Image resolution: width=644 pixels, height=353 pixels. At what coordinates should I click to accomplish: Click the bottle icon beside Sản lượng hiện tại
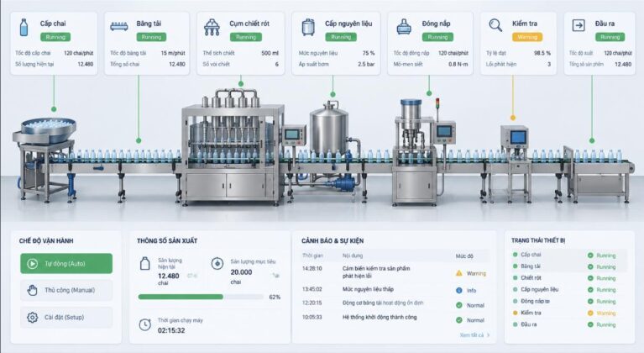(145, 263)
